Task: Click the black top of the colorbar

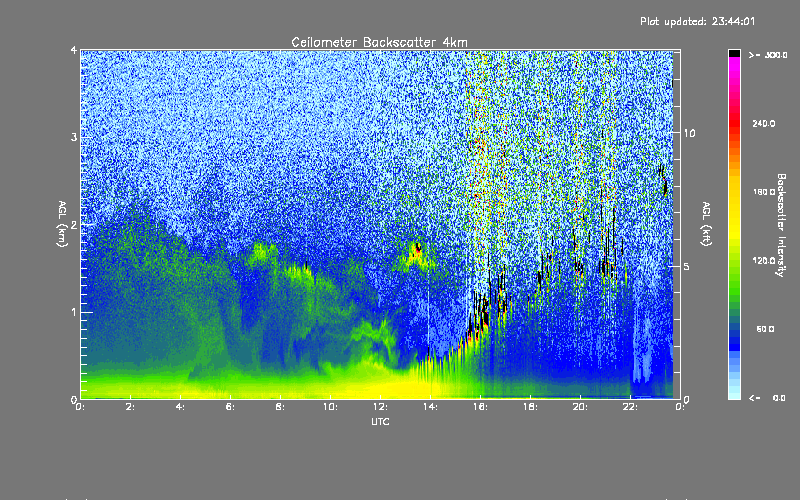Action: point(734,53)
